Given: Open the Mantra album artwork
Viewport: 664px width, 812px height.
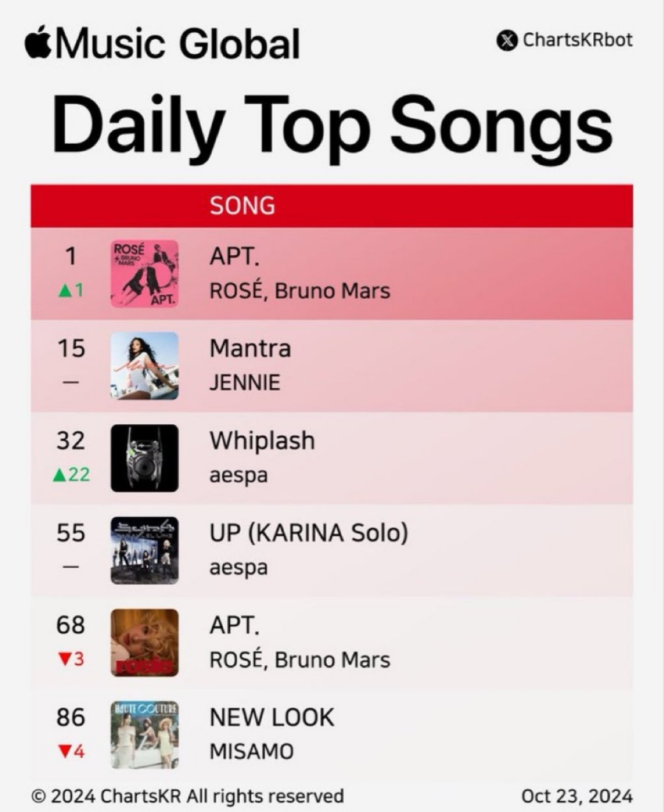Looking at the screenshot, I should [145, 366].
